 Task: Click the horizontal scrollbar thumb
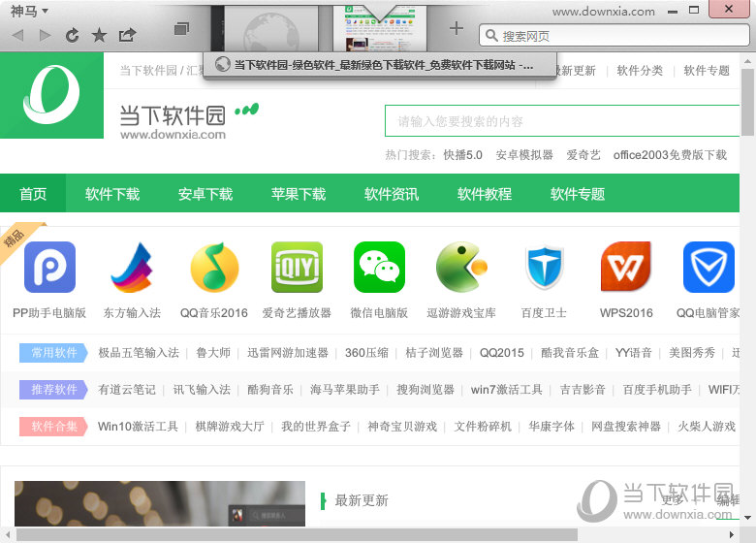coord(297,535)
